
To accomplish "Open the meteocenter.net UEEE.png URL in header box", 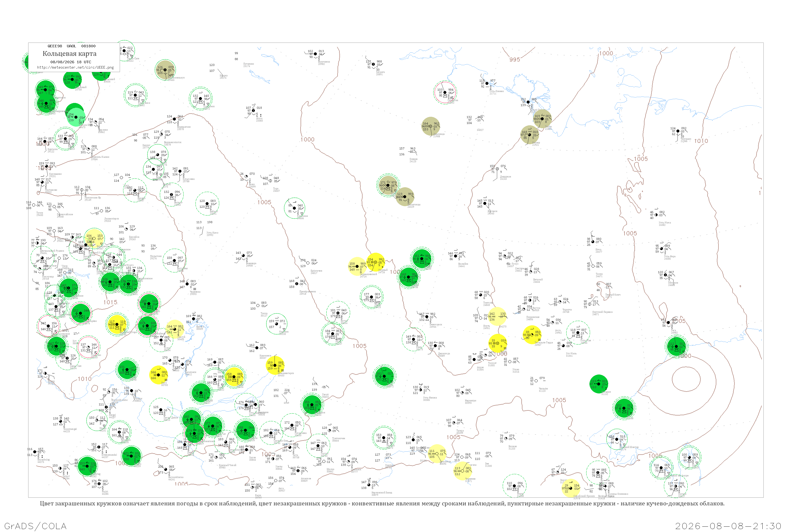I will click(75, 68).
